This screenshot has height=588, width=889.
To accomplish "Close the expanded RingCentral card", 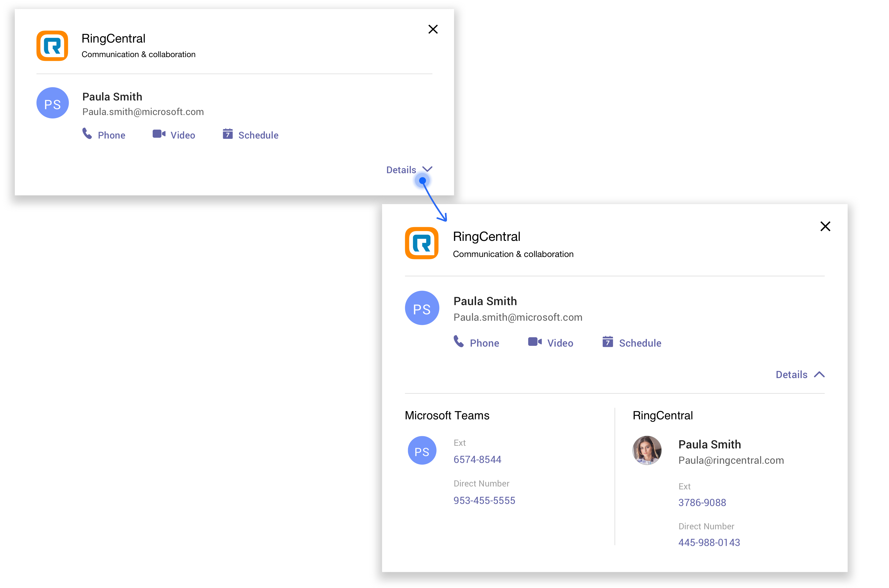I will pos(825,226).
